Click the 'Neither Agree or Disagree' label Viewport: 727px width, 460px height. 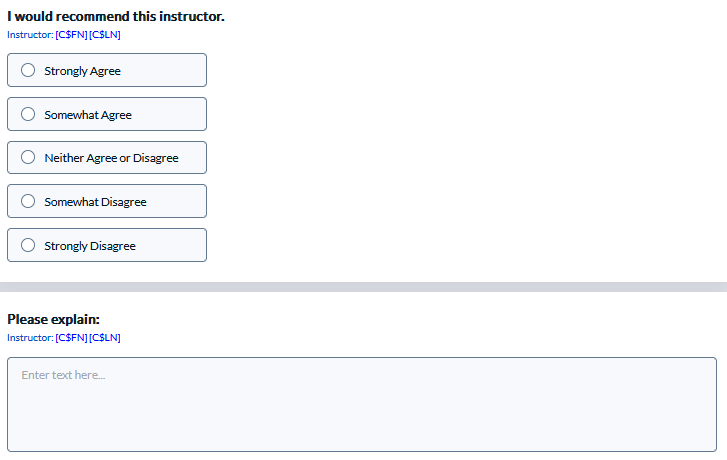click(111, 158)
